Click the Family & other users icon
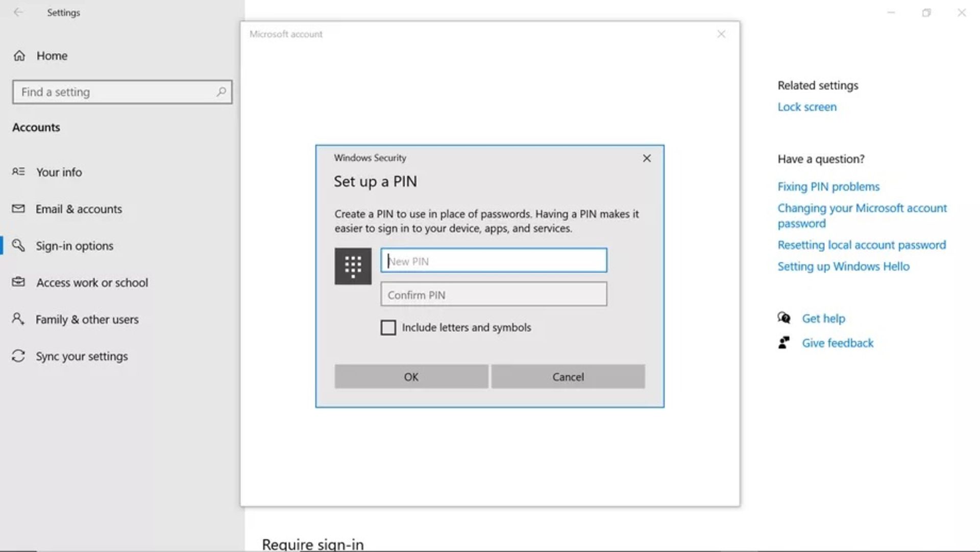Image resolution: width=980 pixels, height=552 pixels. (19, 319)
